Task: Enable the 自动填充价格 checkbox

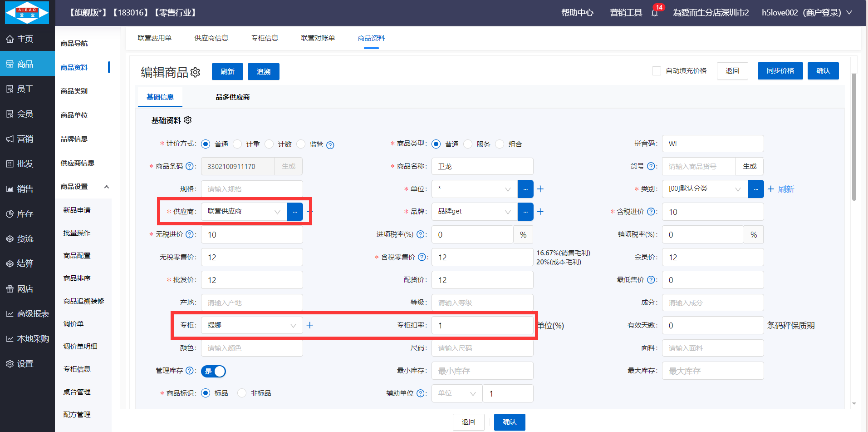Action: tap(656, 71)
